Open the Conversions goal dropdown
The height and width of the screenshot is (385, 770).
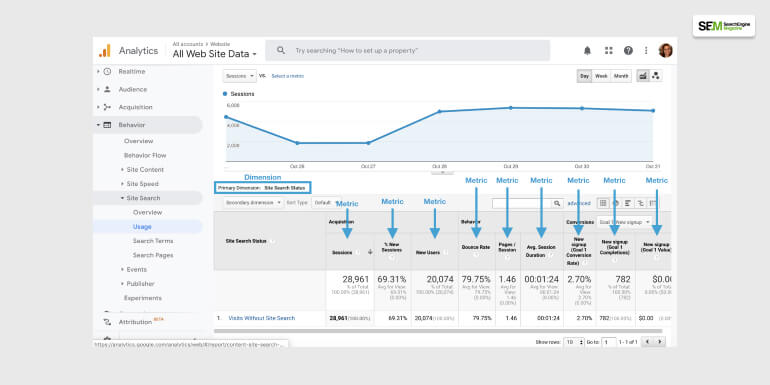pyautogui.click(x=625, y=222)
